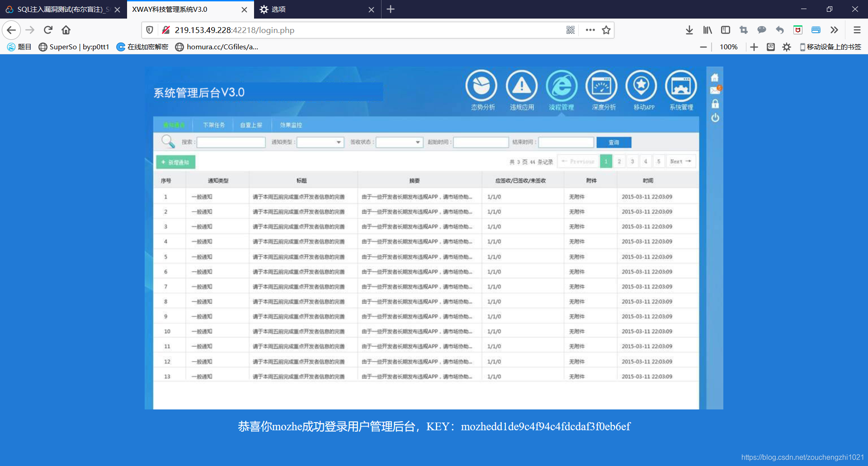Toggle the sidebar view icon

point(726,30)
